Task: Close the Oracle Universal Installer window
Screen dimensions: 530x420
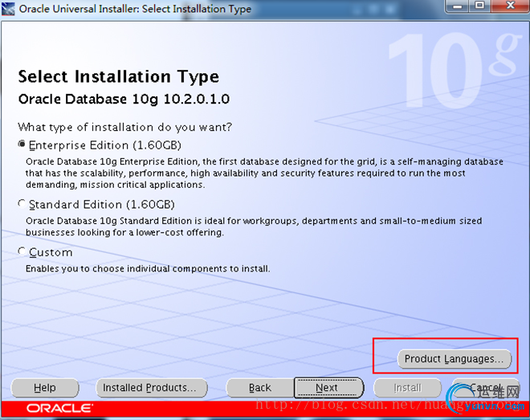Action: point(510,6)
